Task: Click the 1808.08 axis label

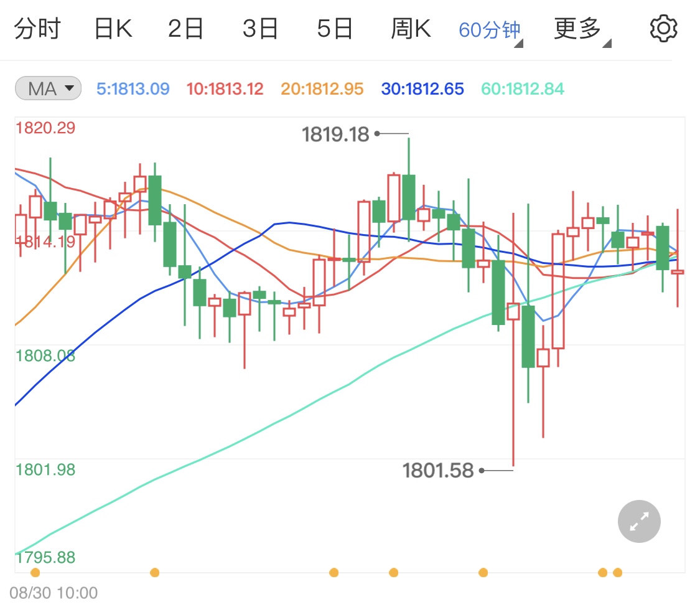Action: [45, 356]
